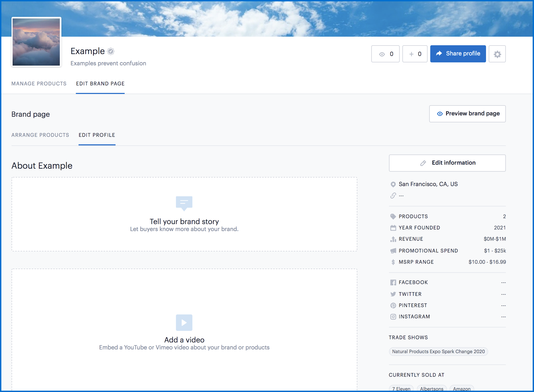Image resolution: width=534 pixels, height=392 pixels.
Task: Click the Natural Products Expo trade show tag
Action: [x=438, y=352]
